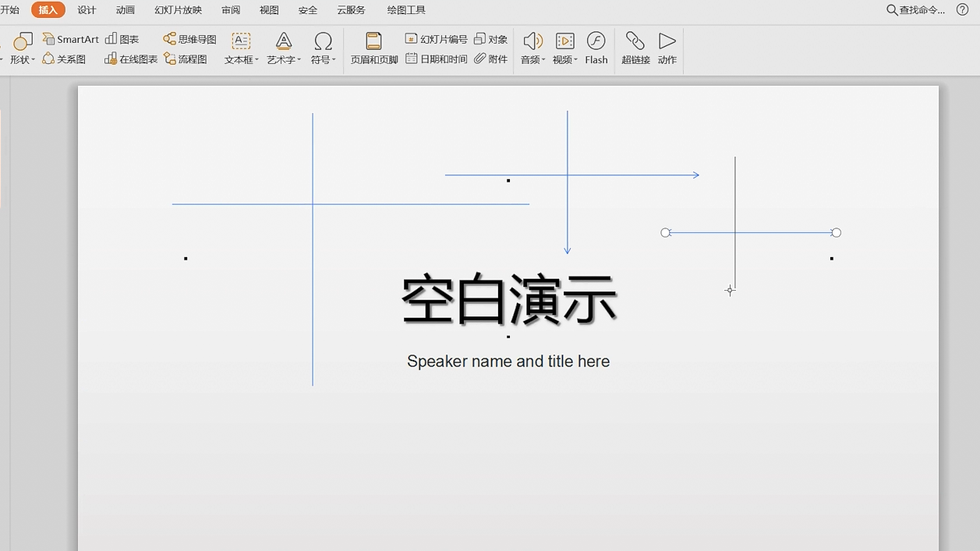
Task: Insert an attachment (附件)
Action: click(x=491, y=59)
